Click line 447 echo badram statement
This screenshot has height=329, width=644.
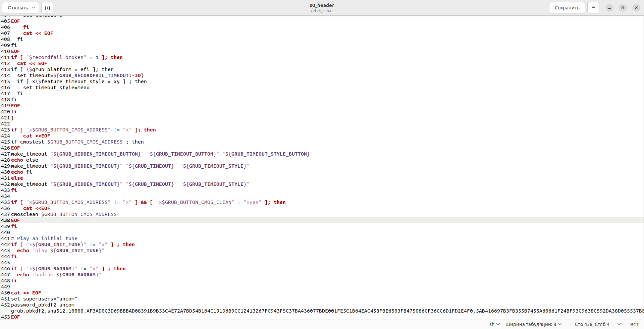tap(59, 275)
